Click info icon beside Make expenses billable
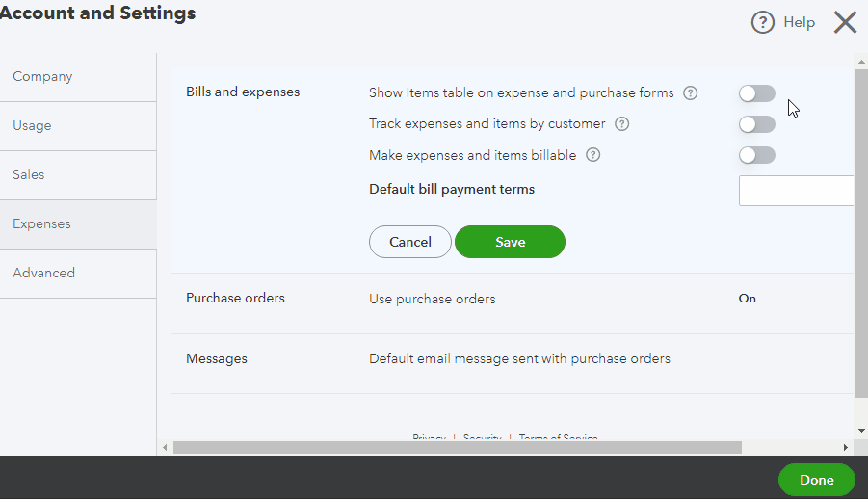The height and width of the screenshot is (499, 868). pos(593,155)
